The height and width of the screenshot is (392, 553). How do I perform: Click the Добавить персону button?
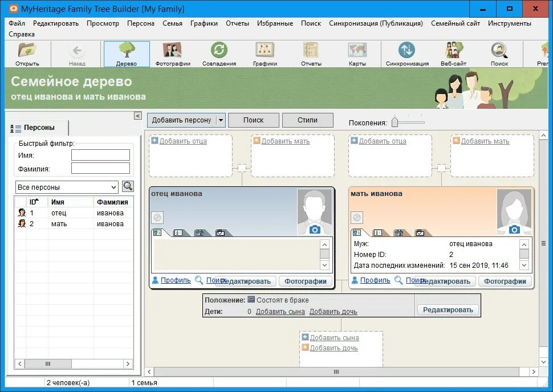click(x=182, y=120)
